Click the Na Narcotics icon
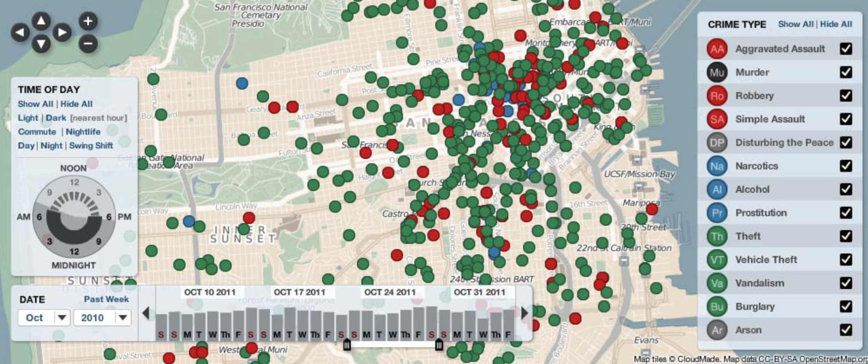Screen dimensions: 868x364 [x=717, y=166]
